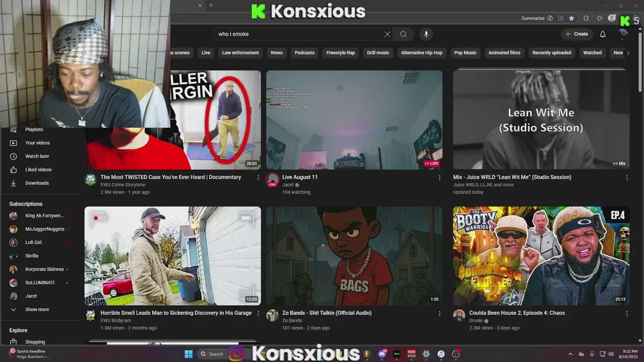Open the Jace! live channel avatar
This screenshot has height=362, width=644.
tap(272, 179)
